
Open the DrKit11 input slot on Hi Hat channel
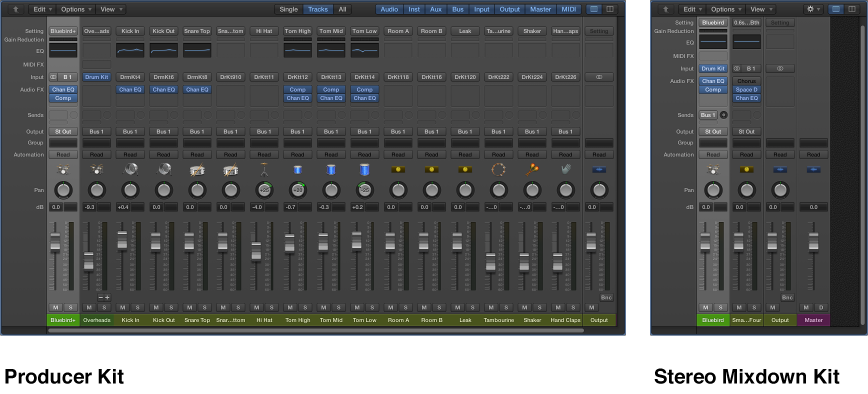[x=264, y=77]
